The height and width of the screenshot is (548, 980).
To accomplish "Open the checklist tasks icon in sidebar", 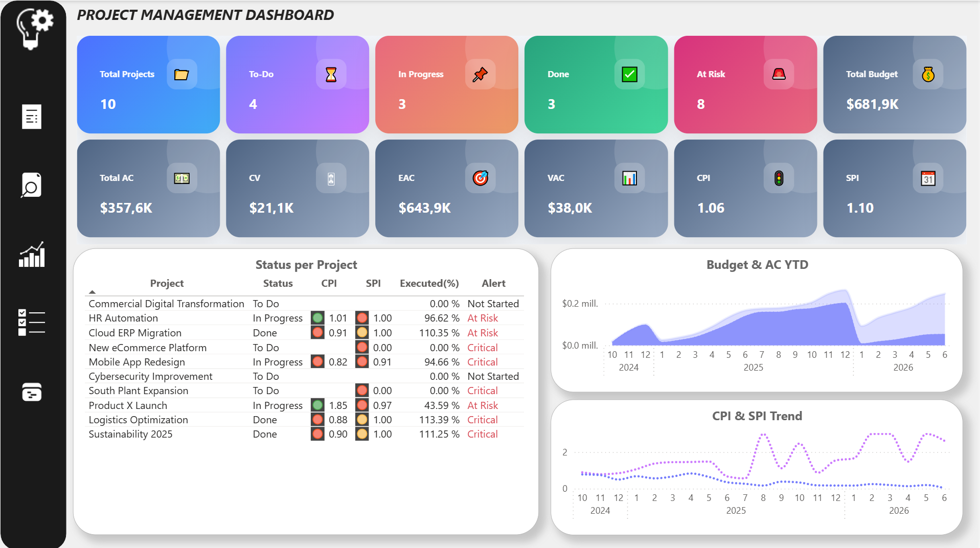I will (32, 323).
